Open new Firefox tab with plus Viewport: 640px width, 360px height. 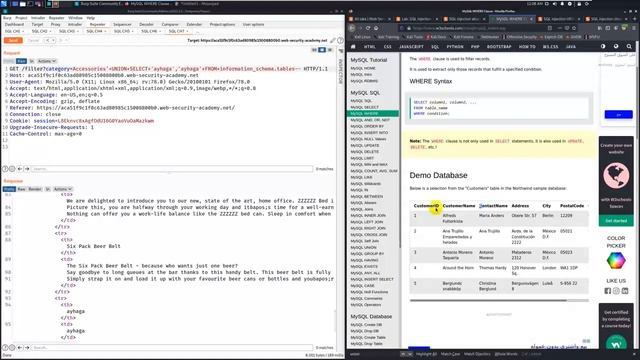[635, 19]
